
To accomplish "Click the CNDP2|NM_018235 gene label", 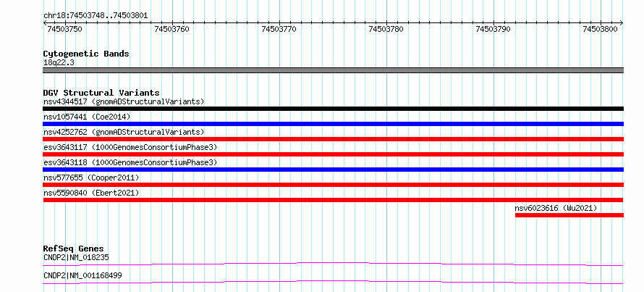I will pos(76,258).
